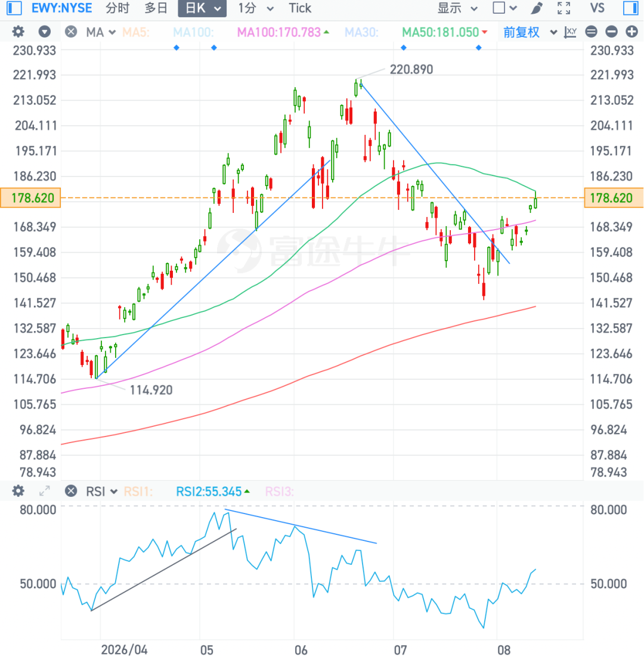The width and height of the screenshot is (644, 656).
Task: Expand the 1分 interval dropdown arrow
Action: pyautogui.click(x=270, y=8)
